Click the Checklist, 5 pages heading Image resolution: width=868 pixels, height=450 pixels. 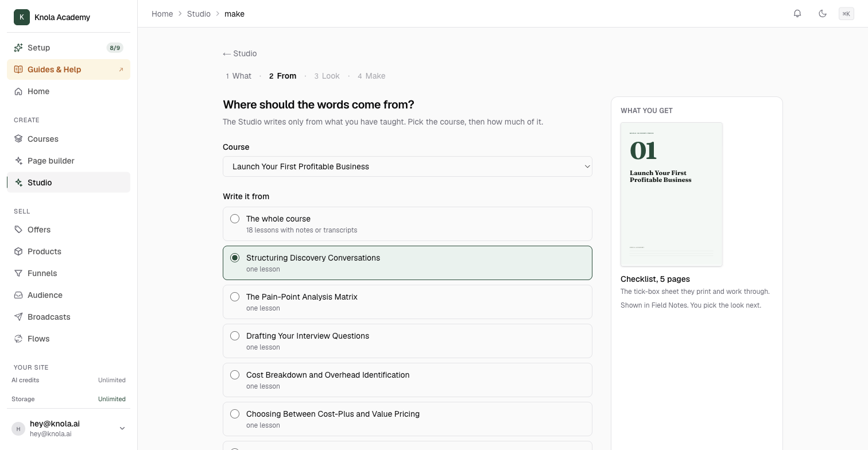pos(655,279)
